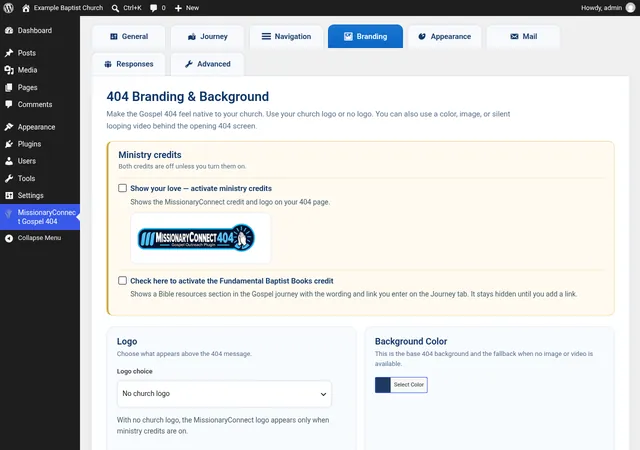Viewport: 640px width, 450px height.
Task: Click the Navigation hamburger icon
Action: [266, 36]
